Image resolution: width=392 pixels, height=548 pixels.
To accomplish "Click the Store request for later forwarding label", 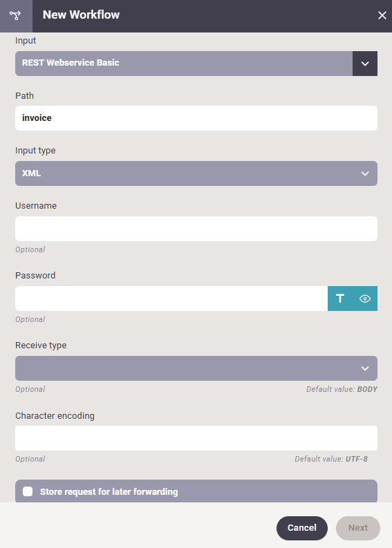I will (x=109, y=492).
